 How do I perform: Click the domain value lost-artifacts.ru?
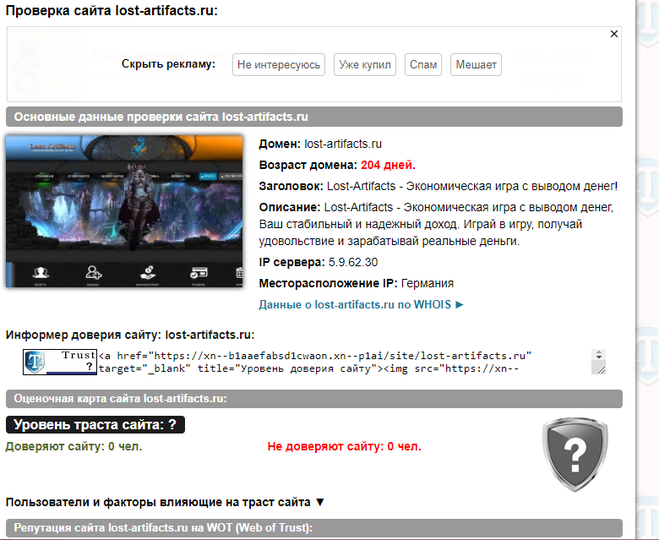point(343,144)
